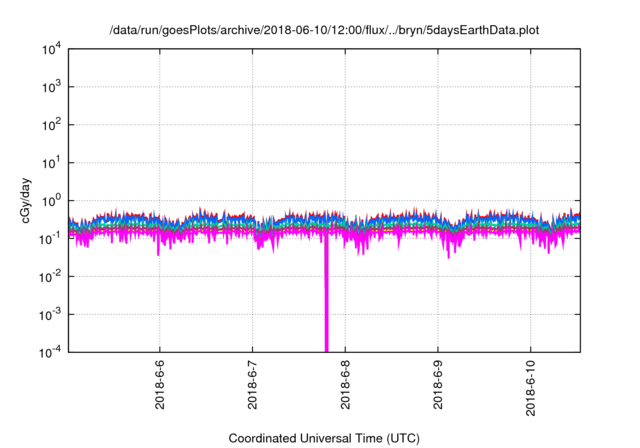Click the 10^2 y-axis tick label
Viewport: 640px width, 448px height.
point(51,126)
